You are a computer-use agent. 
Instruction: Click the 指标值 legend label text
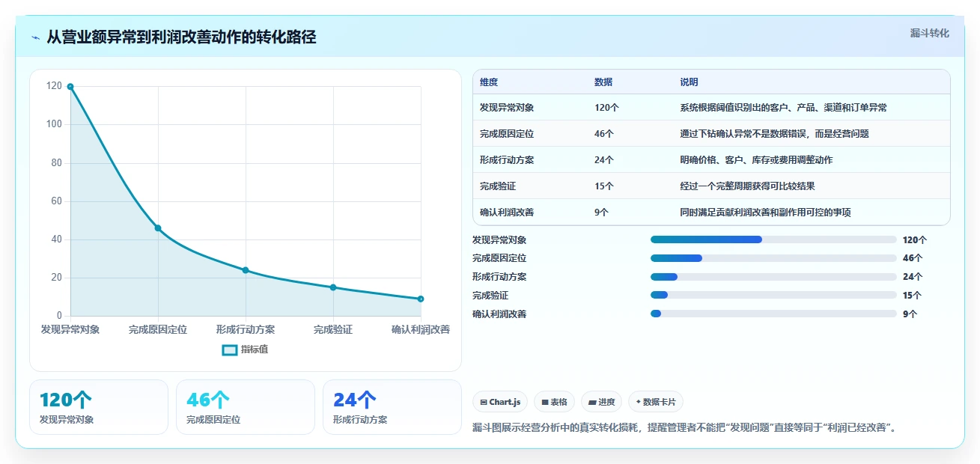[255, 349]
